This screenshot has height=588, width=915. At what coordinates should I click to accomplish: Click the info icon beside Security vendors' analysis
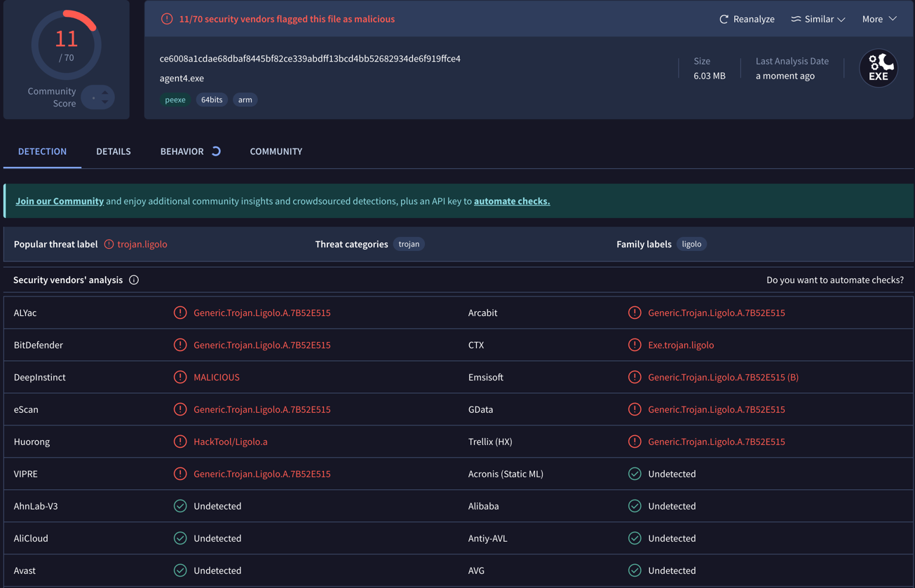(x=134, y=280)
